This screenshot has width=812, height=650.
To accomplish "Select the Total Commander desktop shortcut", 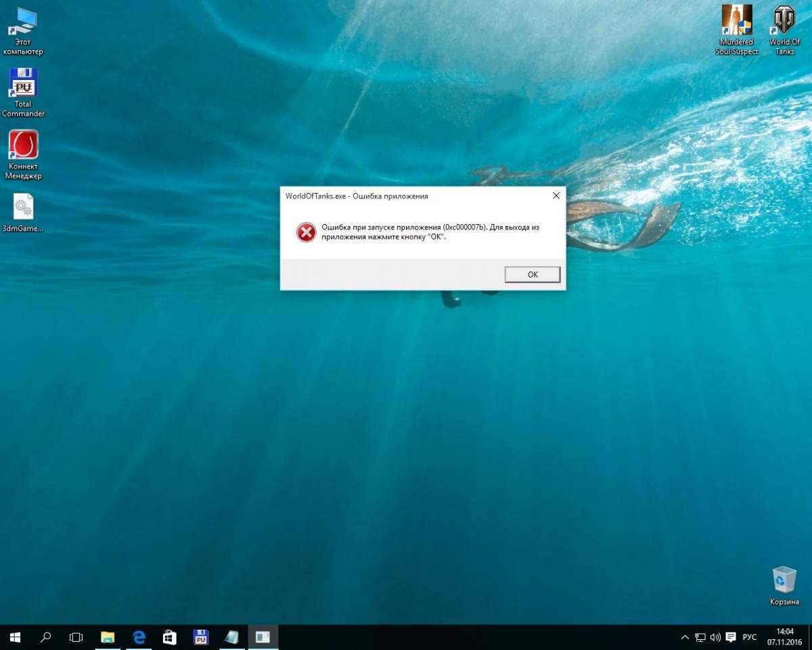I will (23, 93).
